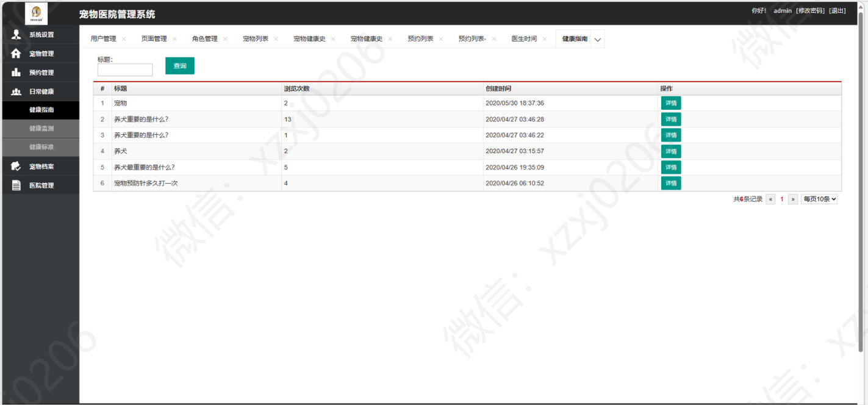Click 详情 for 宠物预防针多久打一次 row
The width and height of the screenshot is (868, 405).
[671, 183]
